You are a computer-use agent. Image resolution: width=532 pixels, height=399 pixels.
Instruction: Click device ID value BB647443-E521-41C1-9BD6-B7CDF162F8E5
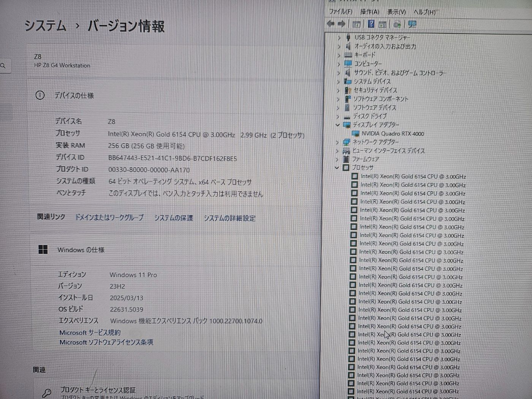(x=173, y=158)
